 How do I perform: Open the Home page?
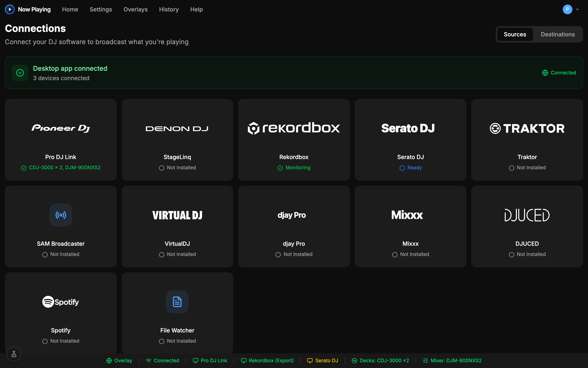tap(70, 9)
